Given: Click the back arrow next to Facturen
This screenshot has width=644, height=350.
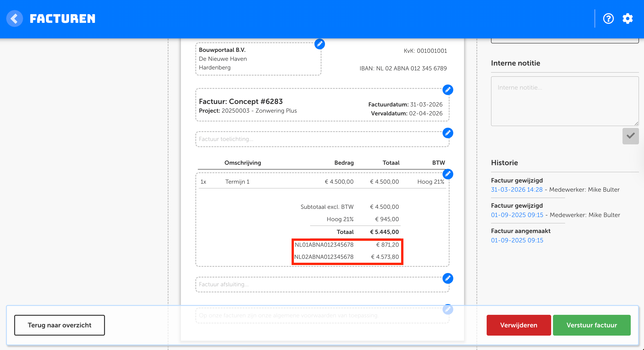Looking at the screenshot, I should tap(14, 19).
